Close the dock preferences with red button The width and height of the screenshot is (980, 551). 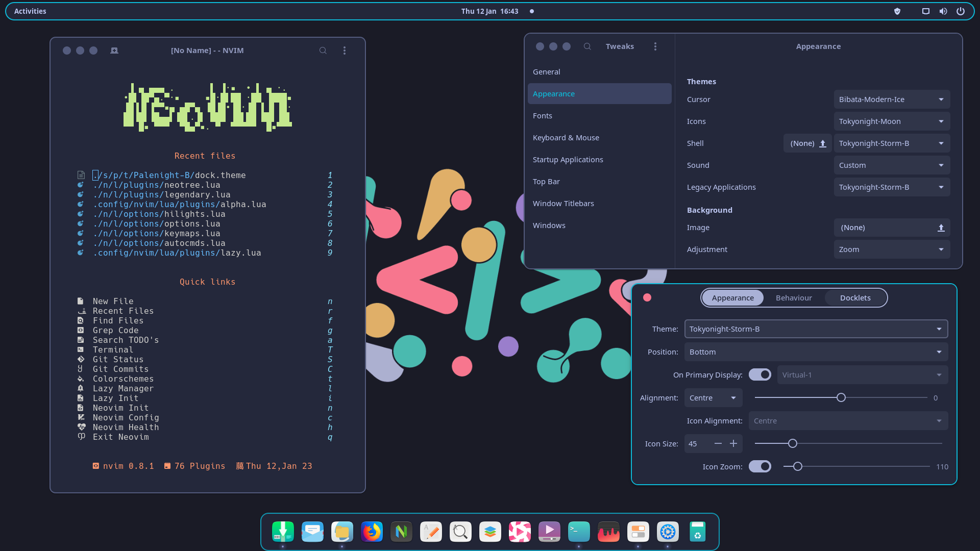pyautogui.click(x=647, y=297)
